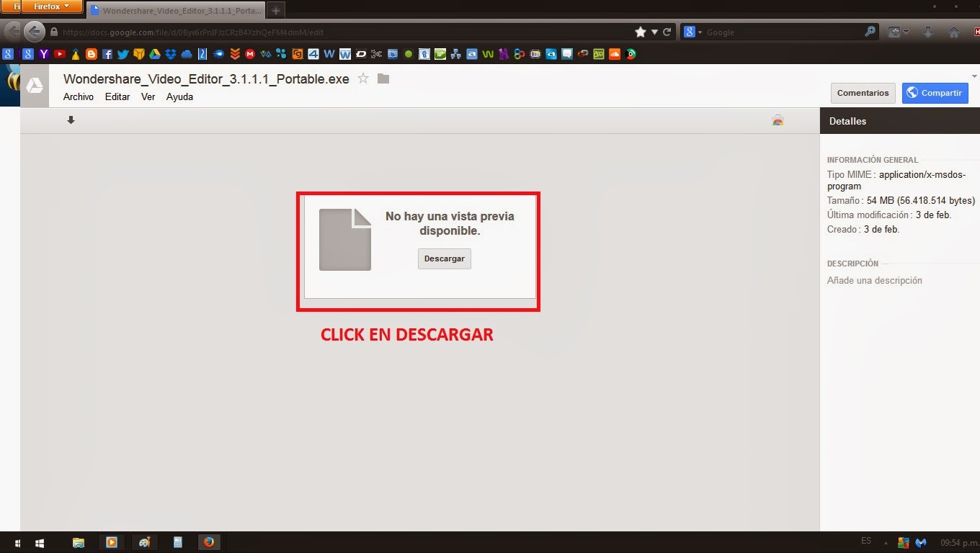Click the 'Tamaño: 54 MB' detail text
Image resolution: width=980 pixels, height=553 pixels.
901,201
